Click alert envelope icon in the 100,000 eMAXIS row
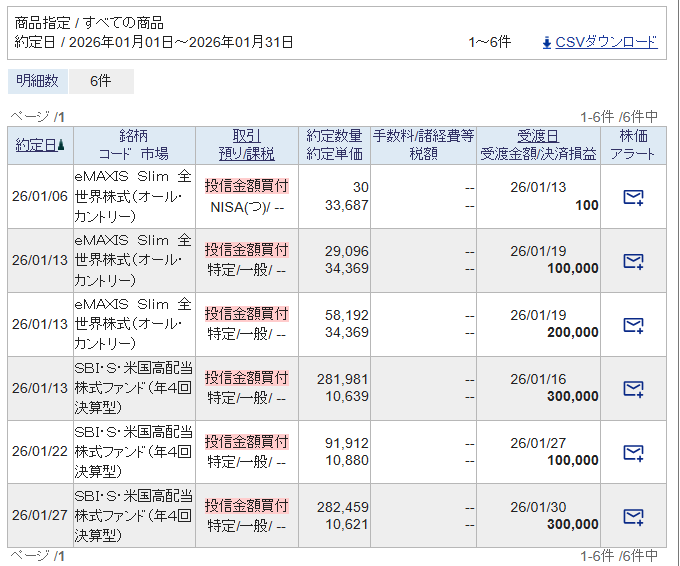Screen dimensions: 680x566 [x=633, y=261]
